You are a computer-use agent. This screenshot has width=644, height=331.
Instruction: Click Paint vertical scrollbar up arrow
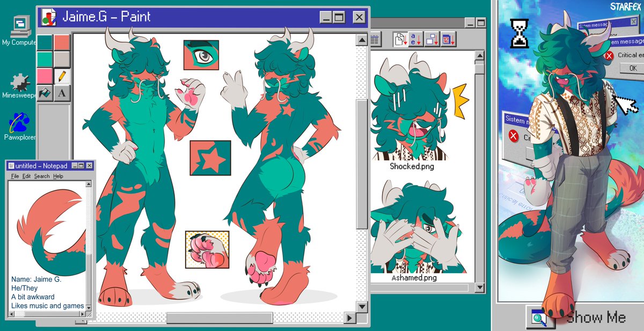tap(362, 40)
